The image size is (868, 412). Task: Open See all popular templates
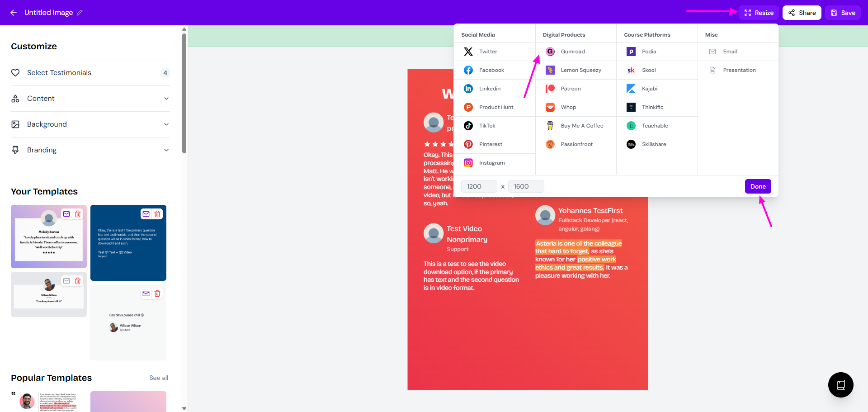[x=159, y=378]
